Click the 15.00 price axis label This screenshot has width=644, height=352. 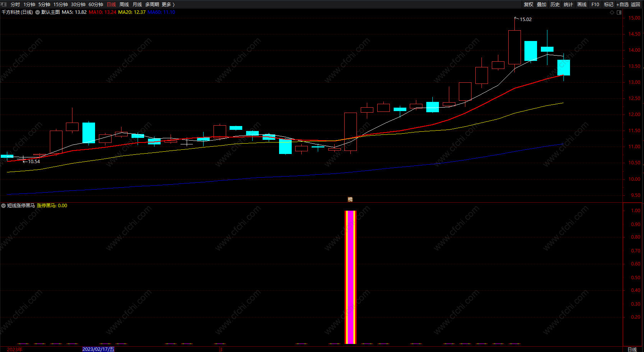coord(634,18)
